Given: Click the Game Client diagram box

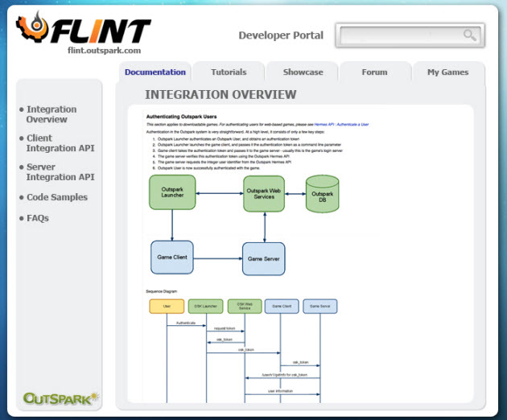Looking at the screenshot, I should click(172, 257).
